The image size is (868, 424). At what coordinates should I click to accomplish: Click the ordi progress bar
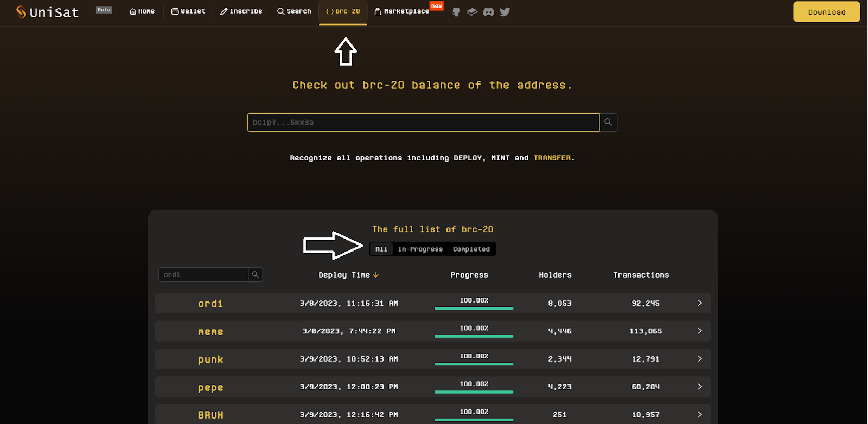(474, 309)
